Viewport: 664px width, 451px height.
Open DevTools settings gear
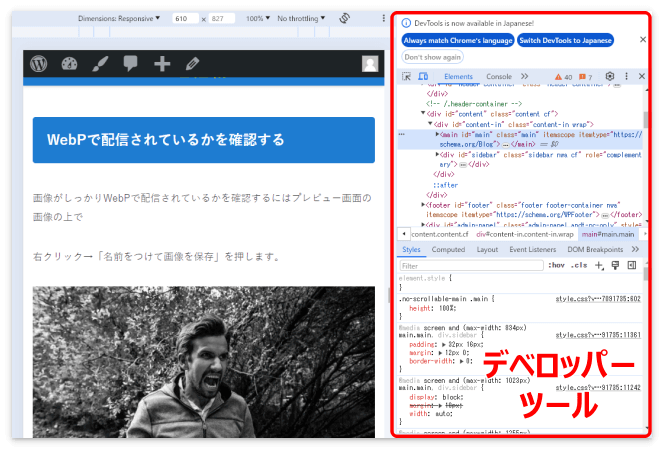click(610, 76)
